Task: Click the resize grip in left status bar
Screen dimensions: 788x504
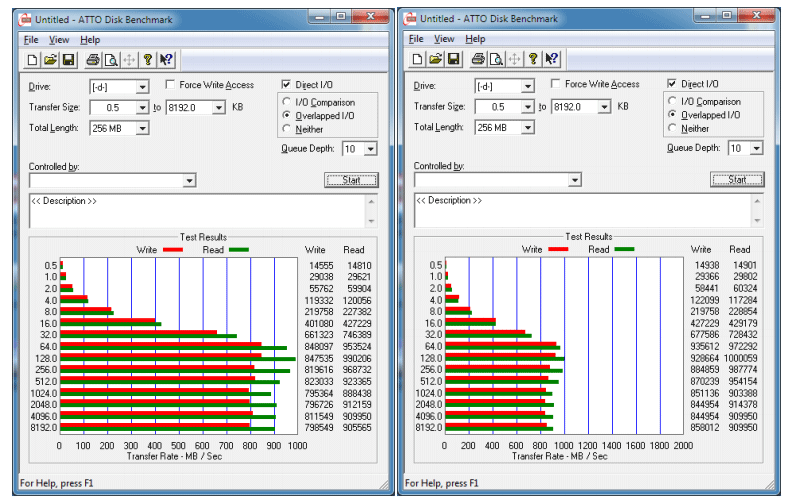Action: (x=384, y=484)
